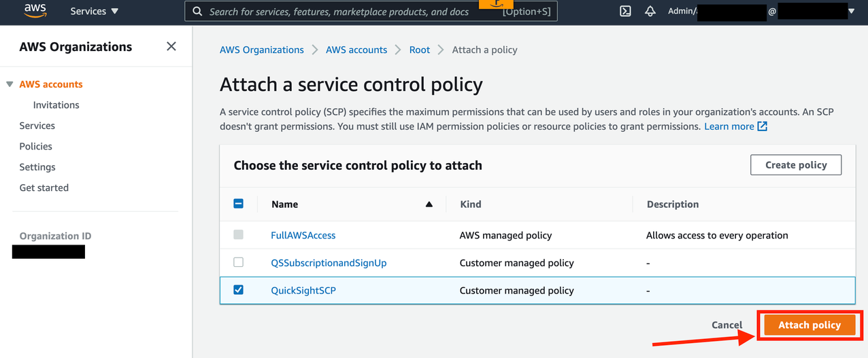Click the Attach policy button

(x=809, y=325)
